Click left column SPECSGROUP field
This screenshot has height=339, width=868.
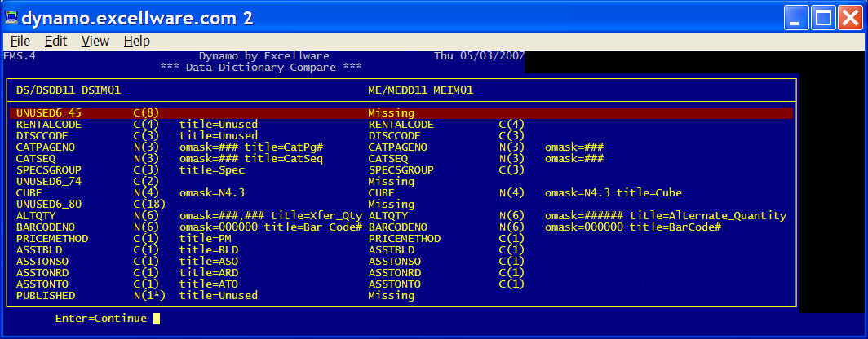click(x=49, y=170)
